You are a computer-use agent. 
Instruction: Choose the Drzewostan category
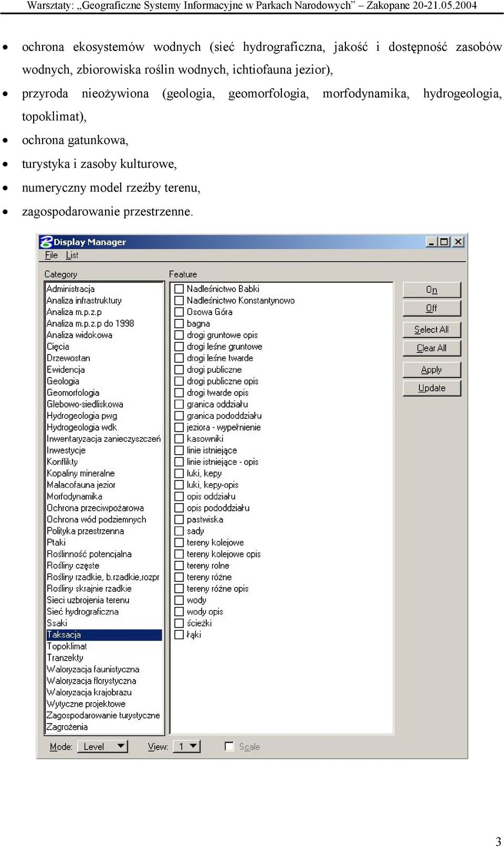pos(68,358)
